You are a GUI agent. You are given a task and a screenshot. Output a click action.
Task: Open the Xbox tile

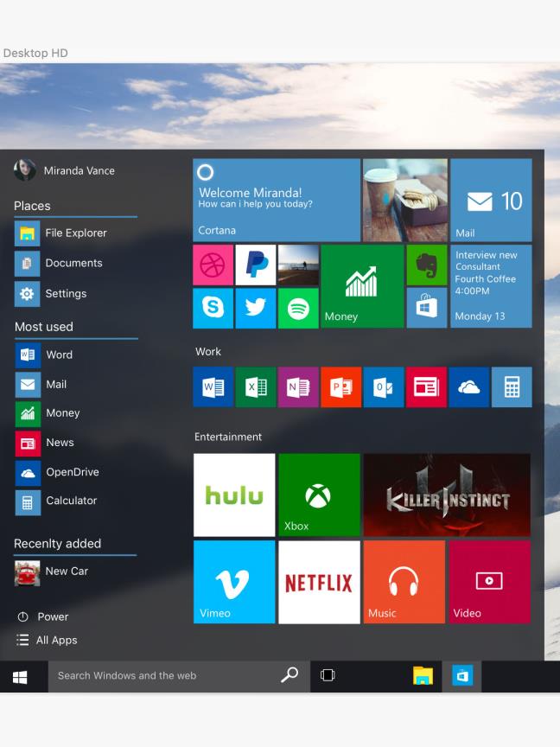[x=320, y=495]
